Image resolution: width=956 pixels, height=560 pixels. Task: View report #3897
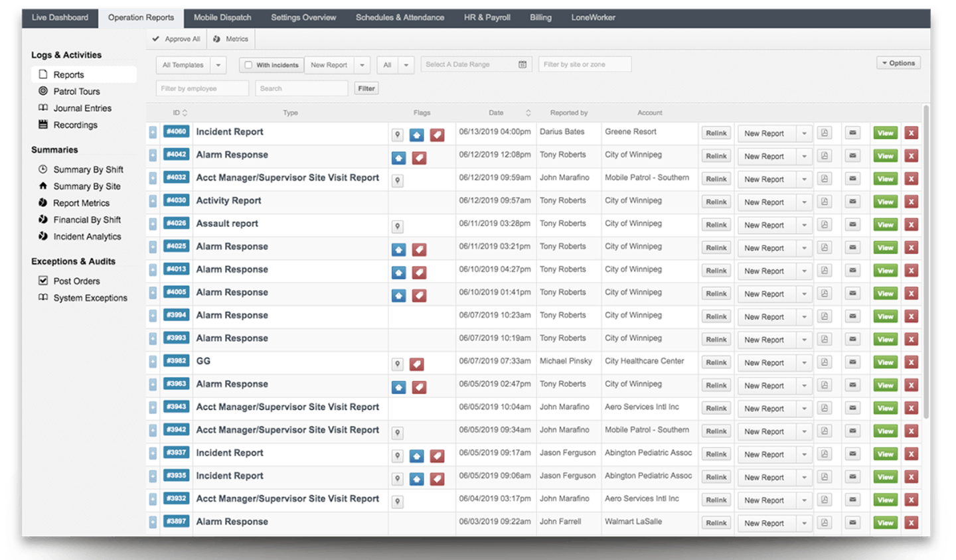click(x=886, y=523)
